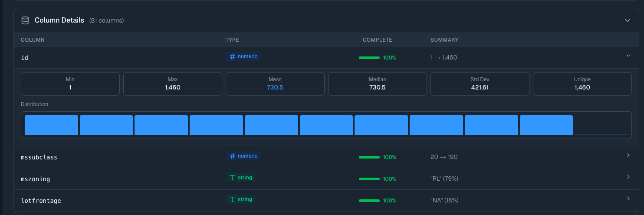The height and width of the screenshot is (215, 644).
Task: Click the Mean stat card showing 730.5
Action: tap(275, 83)
